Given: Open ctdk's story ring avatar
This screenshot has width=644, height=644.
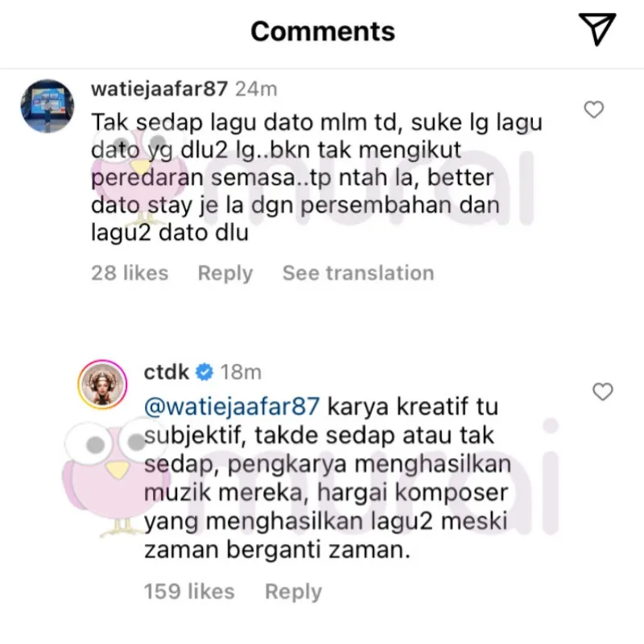Looking at the screenshot, I should (102, 385).
